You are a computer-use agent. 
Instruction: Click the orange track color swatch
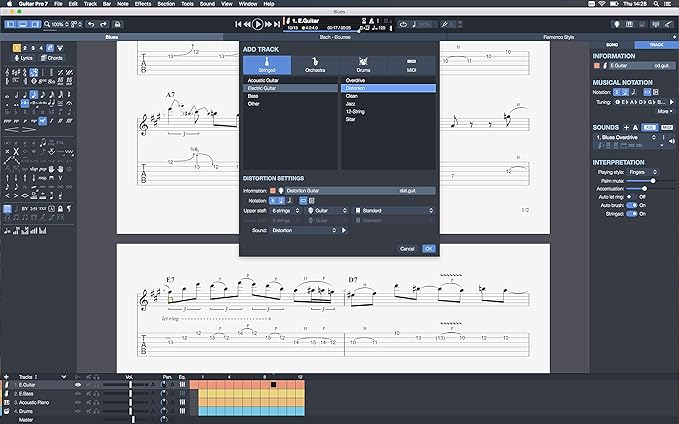(x=271, y=190)
